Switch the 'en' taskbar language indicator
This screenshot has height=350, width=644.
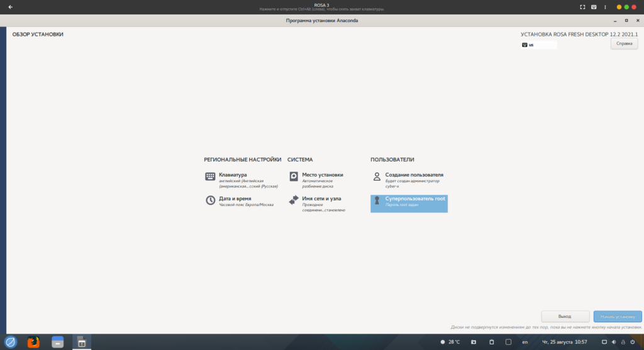coord(525,342)
